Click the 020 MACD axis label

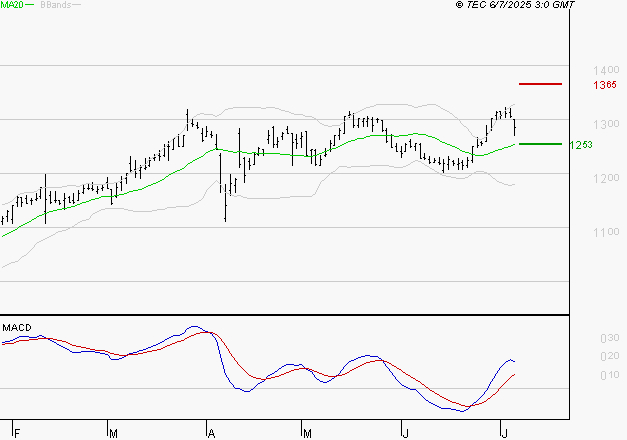click(580, 357)
